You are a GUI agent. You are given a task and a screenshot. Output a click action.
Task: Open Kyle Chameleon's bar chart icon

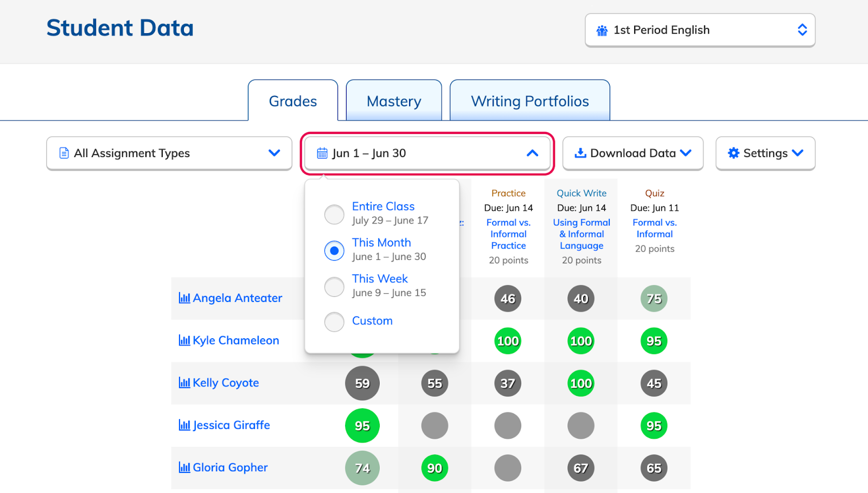click(184, 340)
